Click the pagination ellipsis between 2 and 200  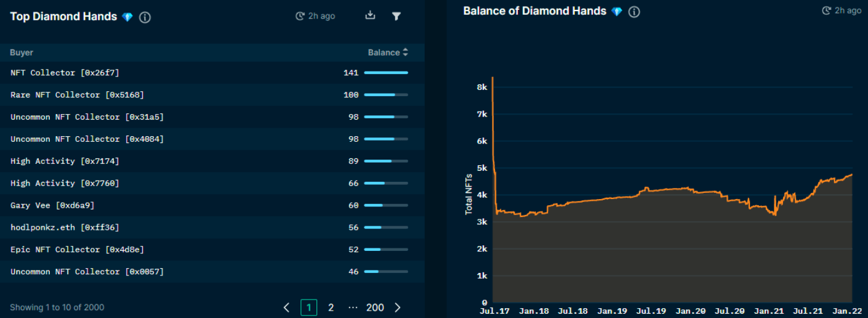(353, 307)
